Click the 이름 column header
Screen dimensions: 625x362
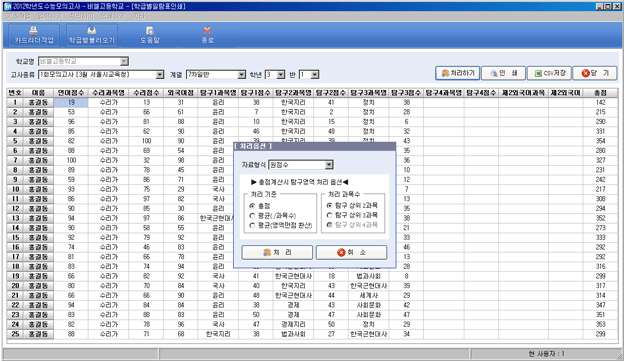[x=38, y=92]
